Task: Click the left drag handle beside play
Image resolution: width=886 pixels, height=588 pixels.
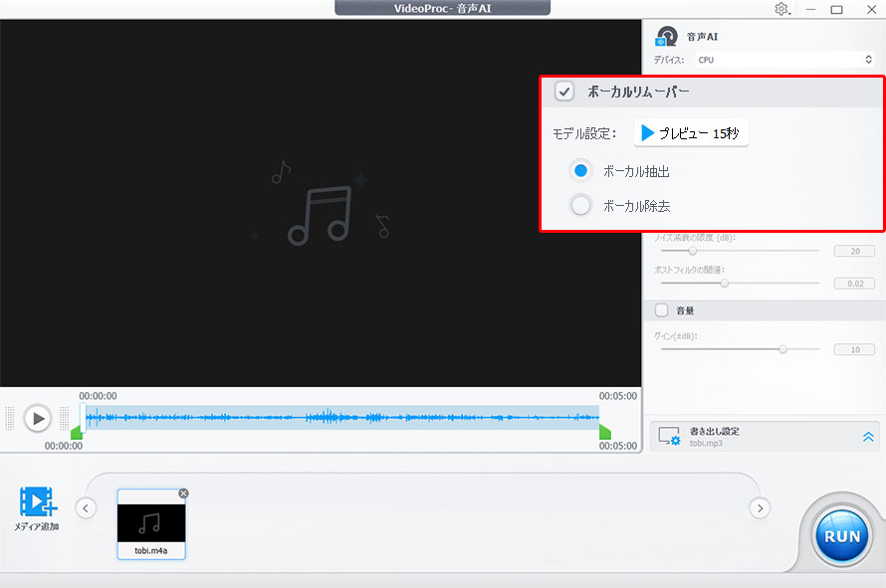Action: [10, 419]
